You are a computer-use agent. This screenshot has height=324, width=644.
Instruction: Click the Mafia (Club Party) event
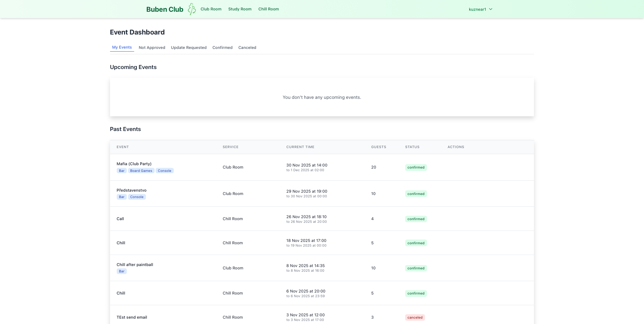pyautogui.click(x=134, y=164)
